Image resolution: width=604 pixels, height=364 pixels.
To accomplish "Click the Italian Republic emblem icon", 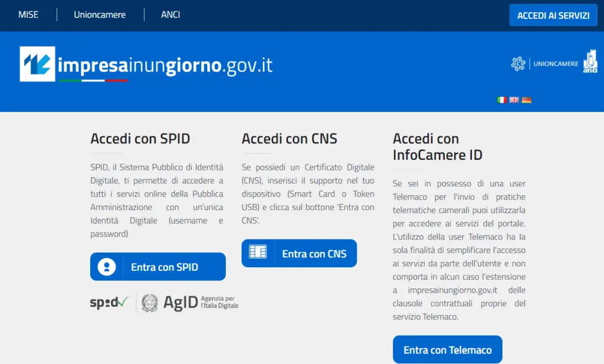I will coord(149,303).
